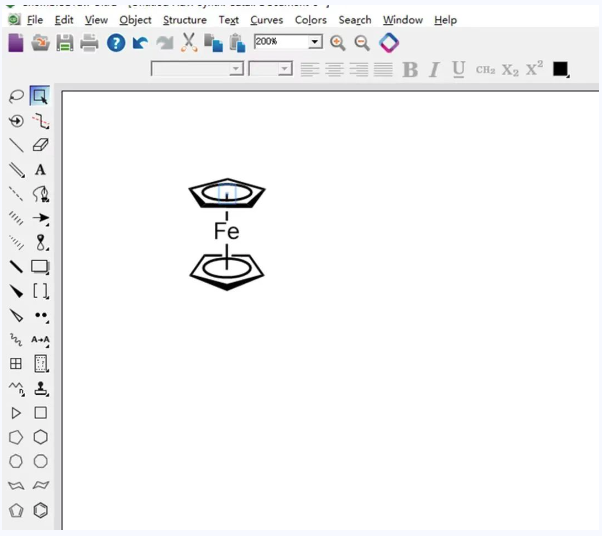Open the help question mark
The width and height of the screenshot is (602, 536).
click(116, 43)
